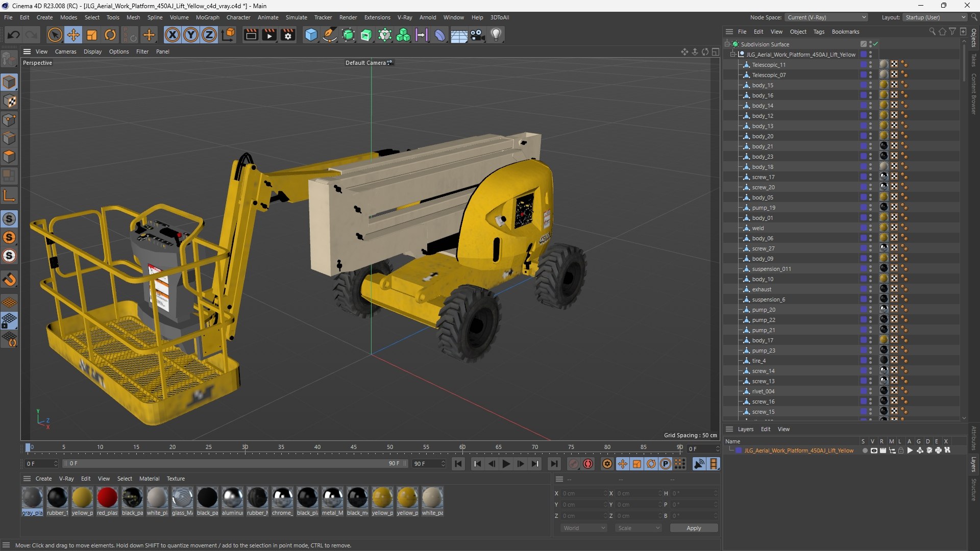Viewport: 980px width, 551px height.
Task: Click the Floor grid object icon
Action: (459, 35)
